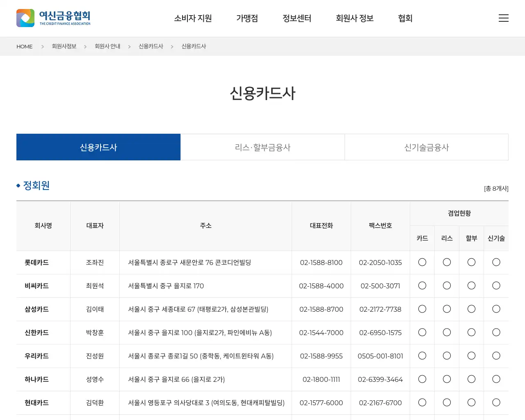
Task: Click representative name 조좌진
Action: [95, 262]
